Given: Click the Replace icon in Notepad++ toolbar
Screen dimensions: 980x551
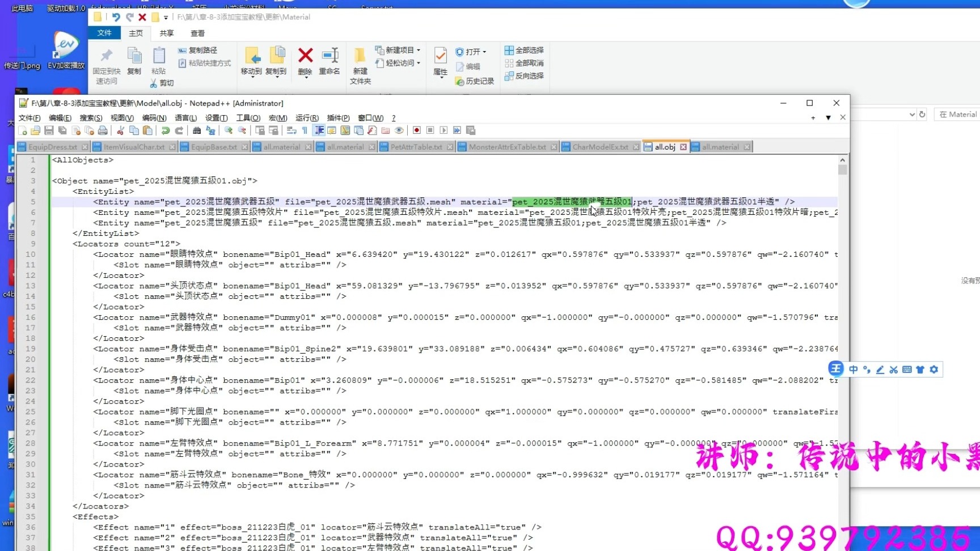Looking at the screenshot, I should (x=210, y=130).
